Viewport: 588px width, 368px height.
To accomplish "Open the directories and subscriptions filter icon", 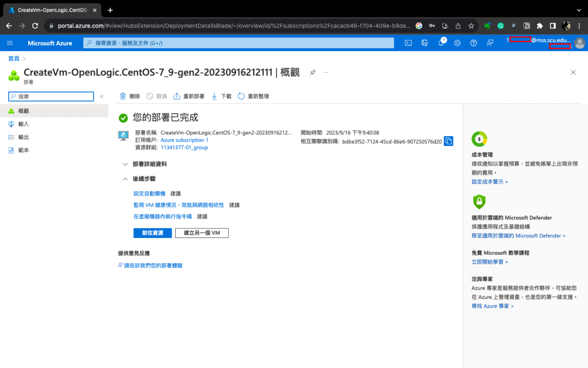I will click(x=424, y=43).
